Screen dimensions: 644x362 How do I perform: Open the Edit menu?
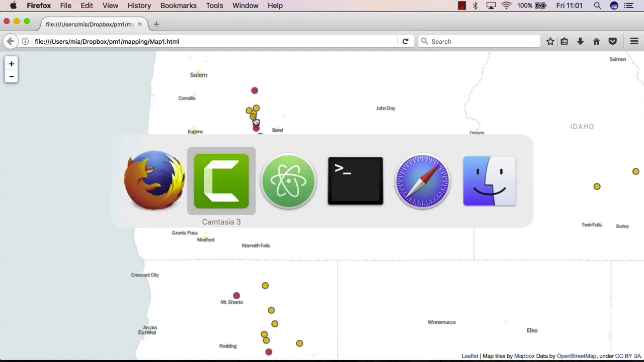coord(87,6)
